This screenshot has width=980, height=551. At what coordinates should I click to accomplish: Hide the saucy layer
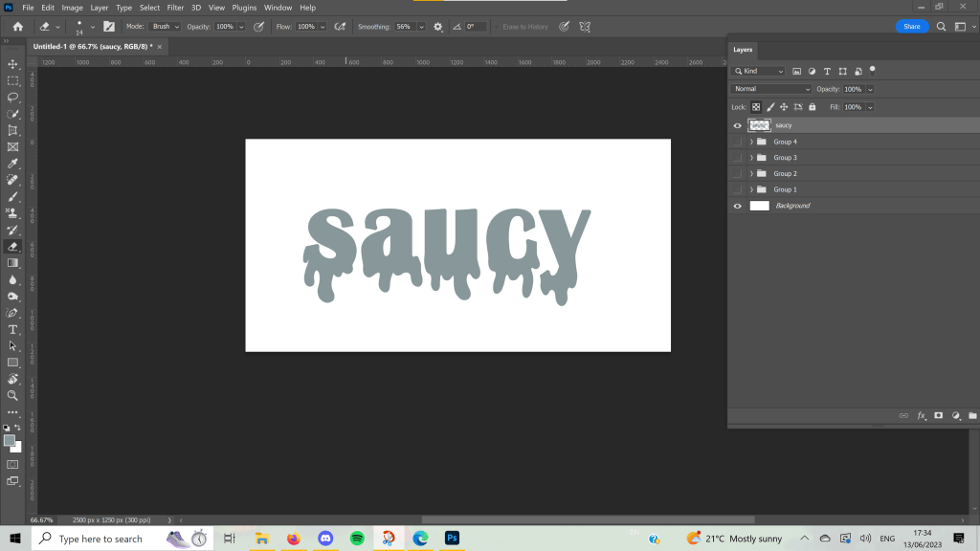pyautogui.click(x=737, y=125)
